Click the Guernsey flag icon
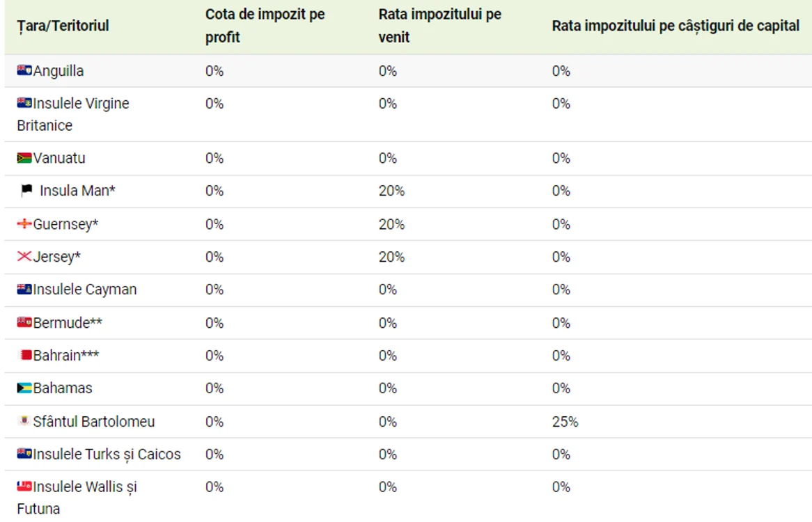The image size is (812, 522). pyautogui.click(x=24, y=224)
